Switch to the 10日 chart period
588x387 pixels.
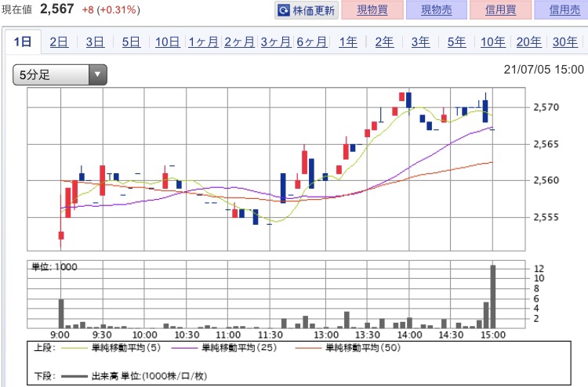pyautogui.click(x=167, y=42)
